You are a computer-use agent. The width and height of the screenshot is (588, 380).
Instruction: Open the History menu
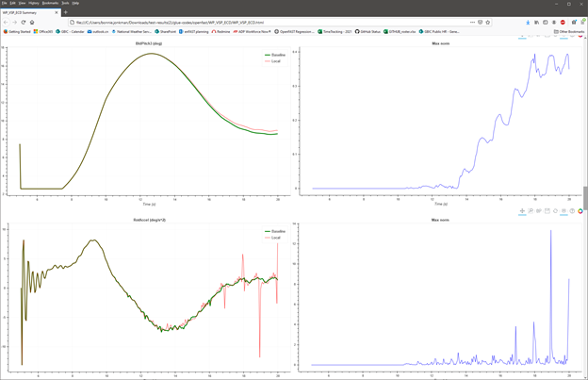point(34,3)
